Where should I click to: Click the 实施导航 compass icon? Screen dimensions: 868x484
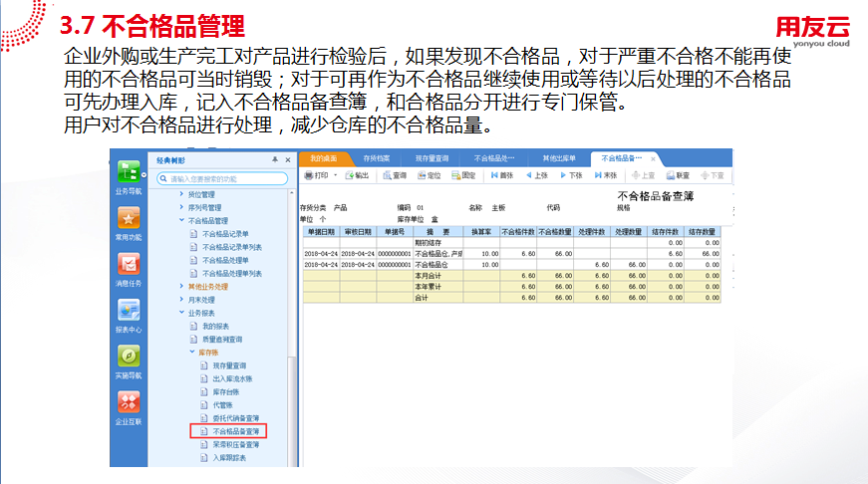pos(128,357)
